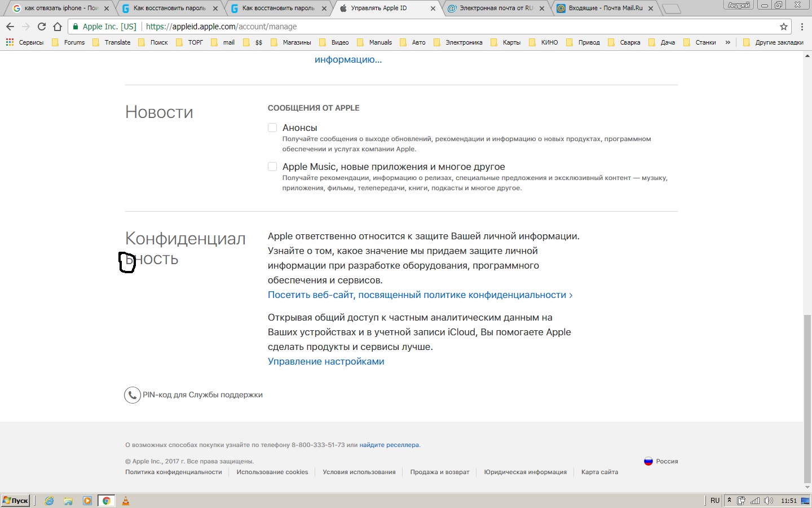Close the как отвязать iphone tab
Image resolution: width=812 pixels, height=508 pixels.
[x=107, y=8]
